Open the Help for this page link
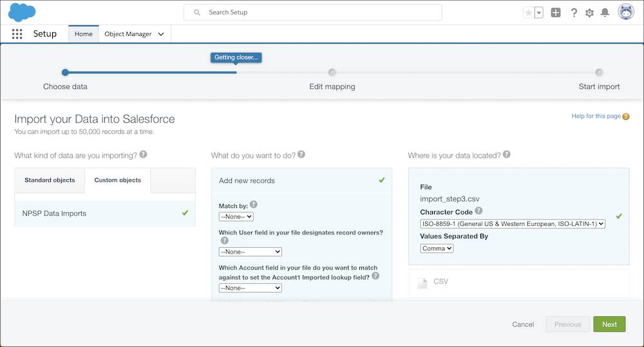The width and height of the screenshot is (644, 347). point(596,116)
